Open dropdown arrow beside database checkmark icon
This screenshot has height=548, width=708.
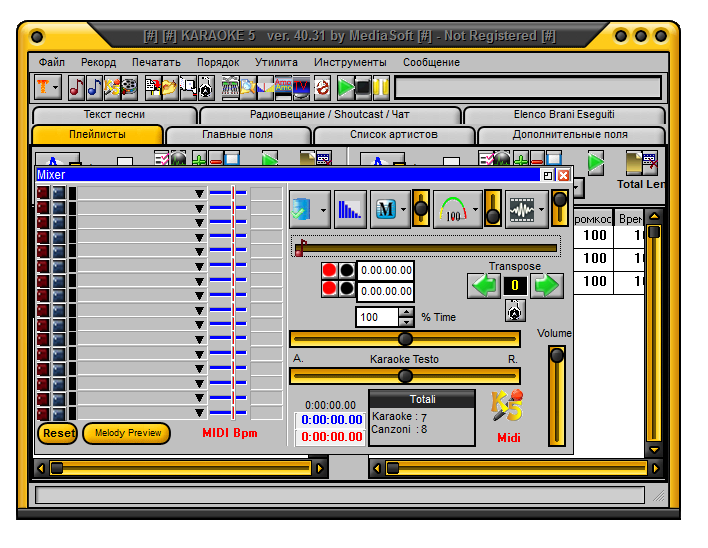tap(323, 210)
